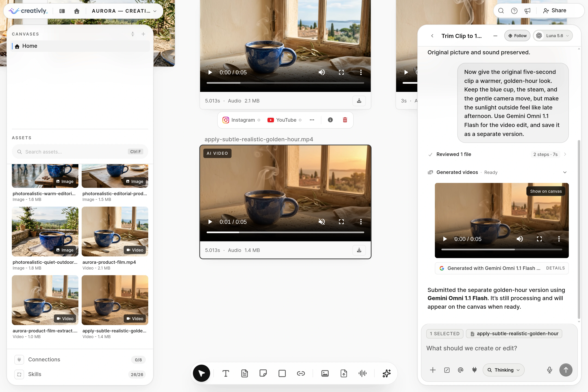This screenshot has height=392, width=588.
Task: Toggle Instagram publish option
Action: tap(241, 120)
